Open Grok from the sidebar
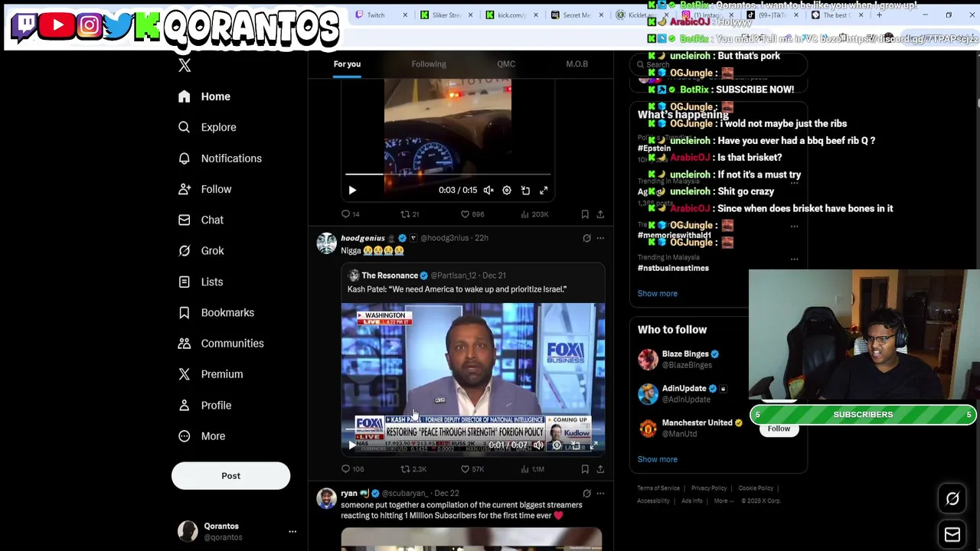This screenshot has width=980, height=551. click(x=201, y=251)
